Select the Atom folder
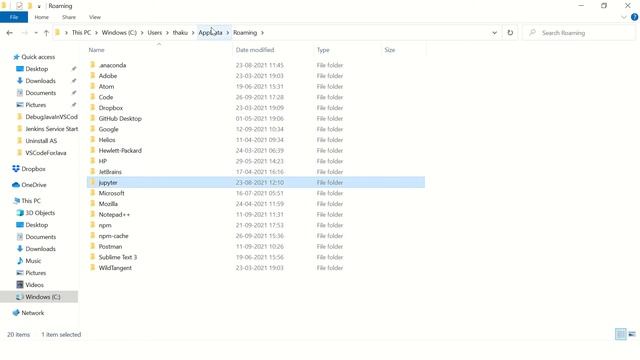Image resolution: width=640 pixels, height=360 pixels. [x=106, y=87]
